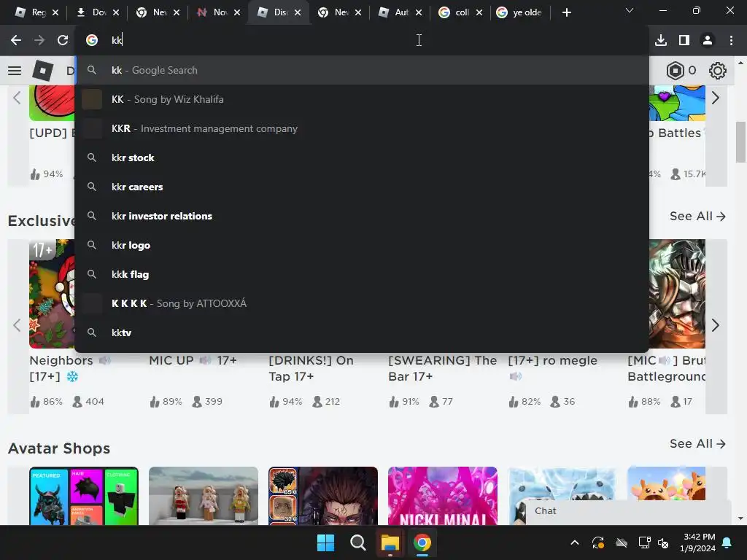This screenshot has height=560, width=747.
Task: Select the 'kkr logo' suggestion
Action: point(362,245)
